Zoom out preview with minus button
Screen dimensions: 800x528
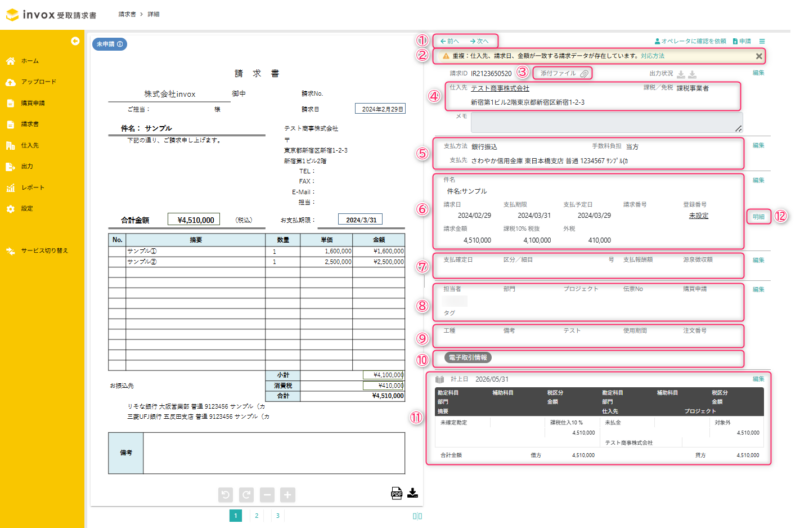267,495
